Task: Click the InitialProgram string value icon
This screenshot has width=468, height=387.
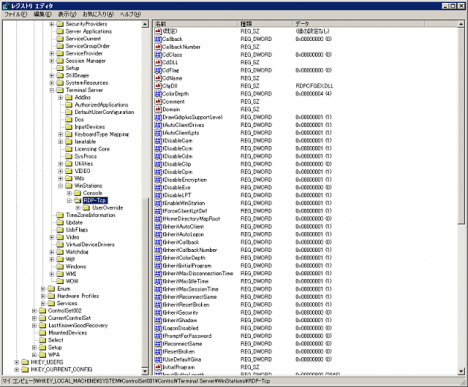Action: point(158,367)
